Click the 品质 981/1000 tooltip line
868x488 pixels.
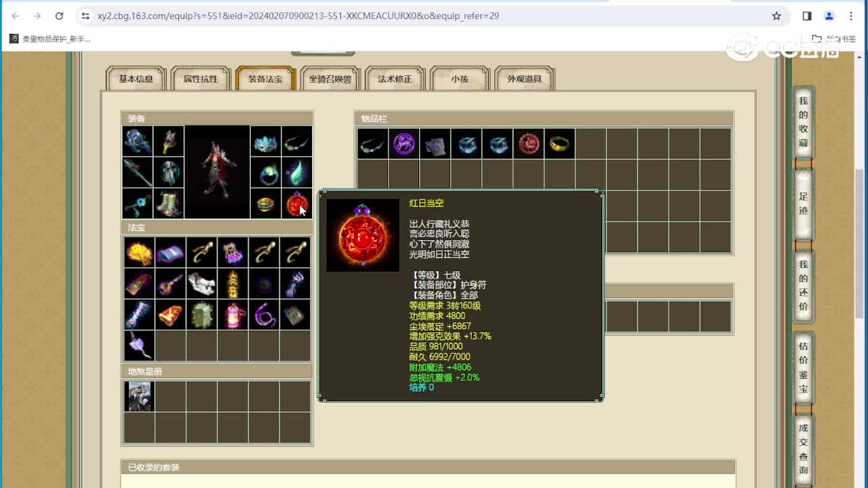[436, 346]
